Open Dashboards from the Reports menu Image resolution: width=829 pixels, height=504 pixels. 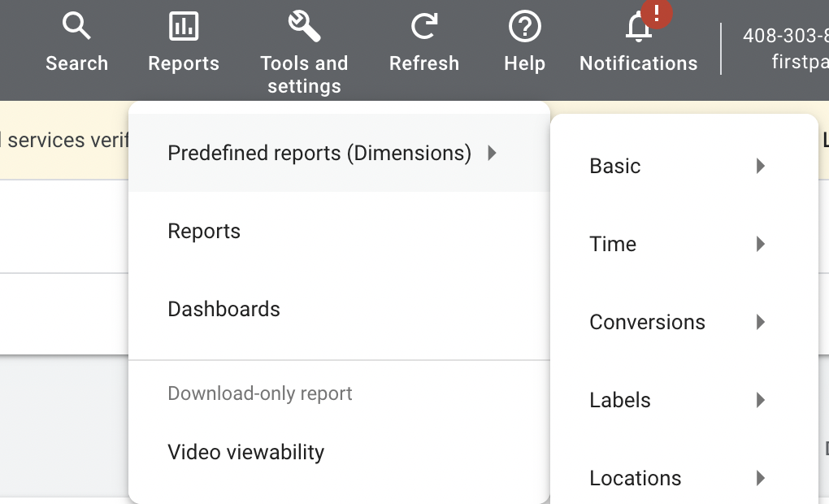click(x=224, y=309)
